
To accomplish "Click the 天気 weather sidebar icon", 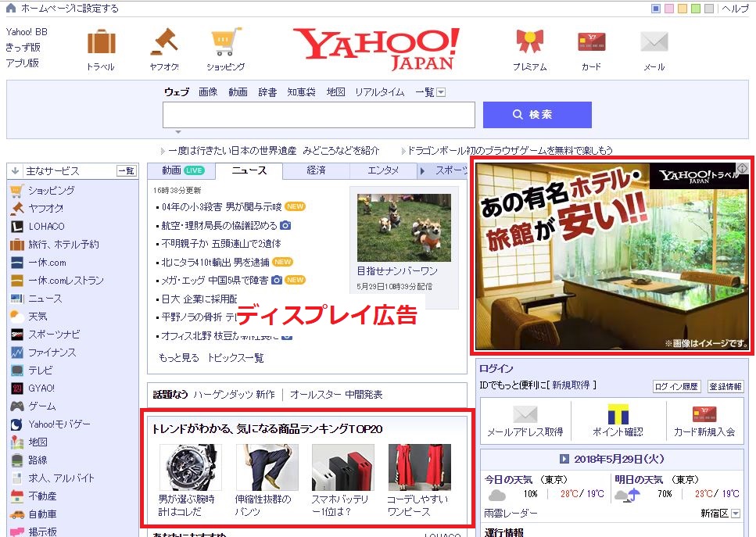I will click(17, 317).
